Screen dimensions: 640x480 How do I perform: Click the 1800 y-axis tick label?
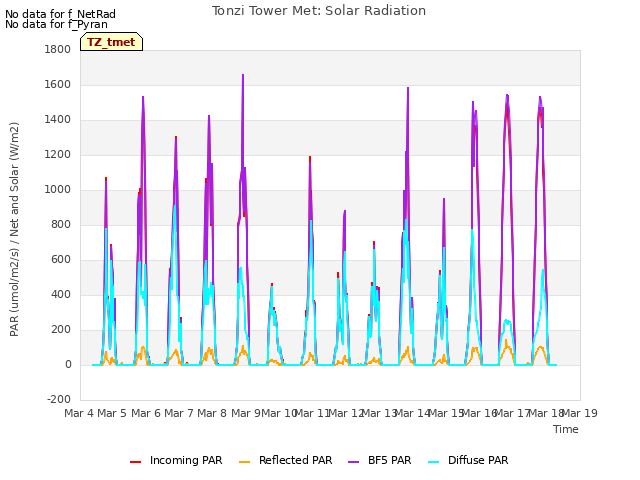pyautogui.click(x=58, y=49)
